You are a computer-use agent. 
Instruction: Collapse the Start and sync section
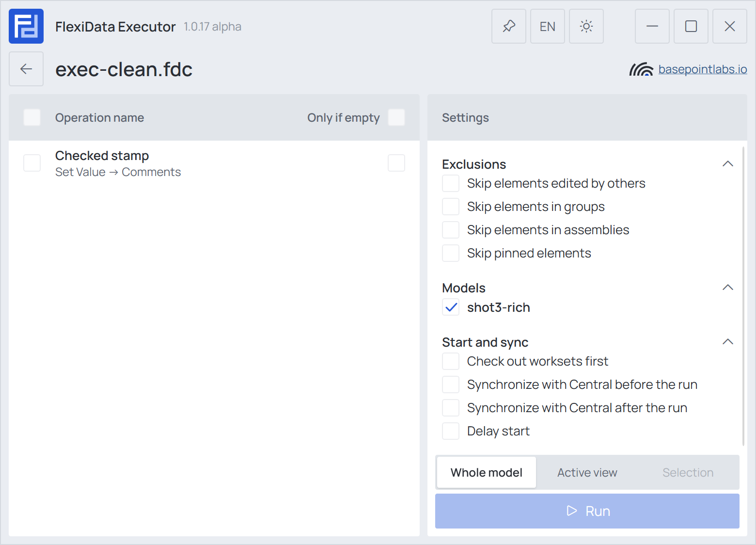click(728, 342)
